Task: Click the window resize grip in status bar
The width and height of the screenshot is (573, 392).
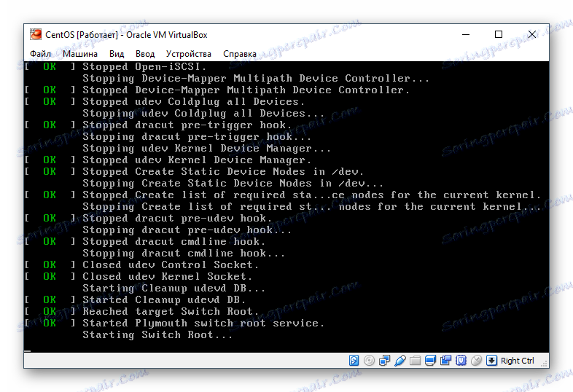Action: point(545,364)
